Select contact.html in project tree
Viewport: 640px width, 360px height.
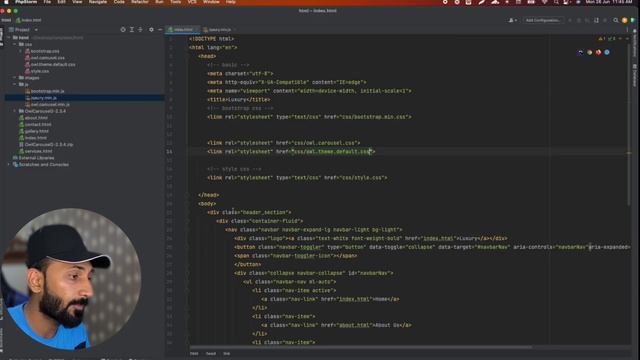click(x=35, y=124)
